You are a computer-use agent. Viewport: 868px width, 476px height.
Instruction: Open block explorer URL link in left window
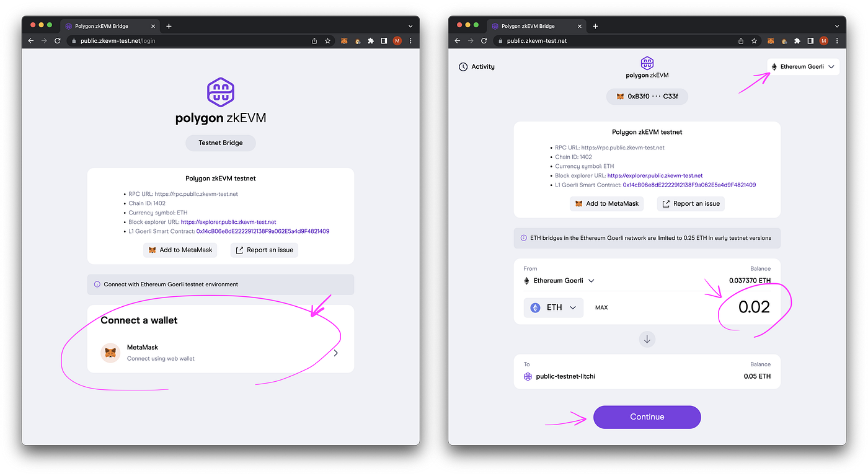pos(228,222)
